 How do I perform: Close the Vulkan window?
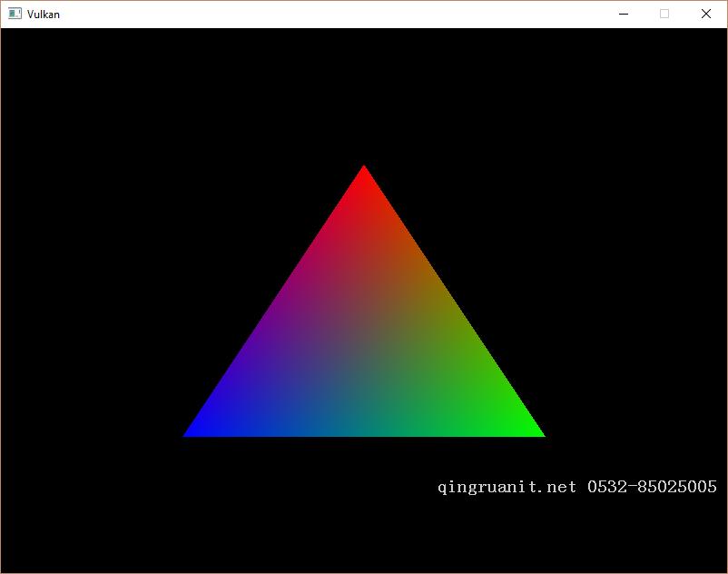point(705,14)
